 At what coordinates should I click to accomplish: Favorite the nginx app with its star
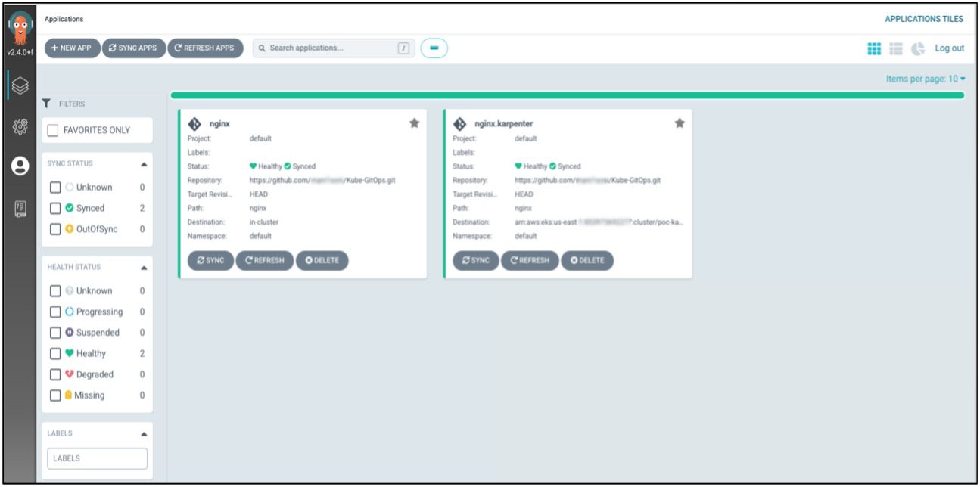tap(414, 123)
